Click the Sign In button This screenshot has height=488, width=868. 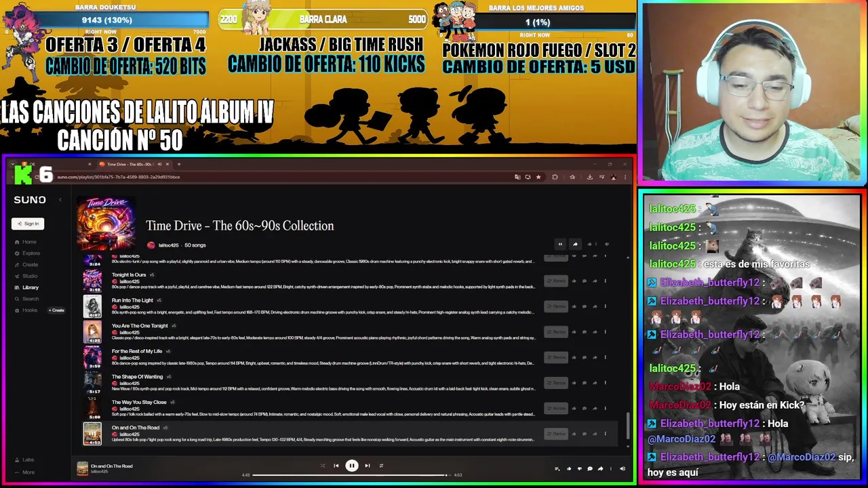(28, 224)
